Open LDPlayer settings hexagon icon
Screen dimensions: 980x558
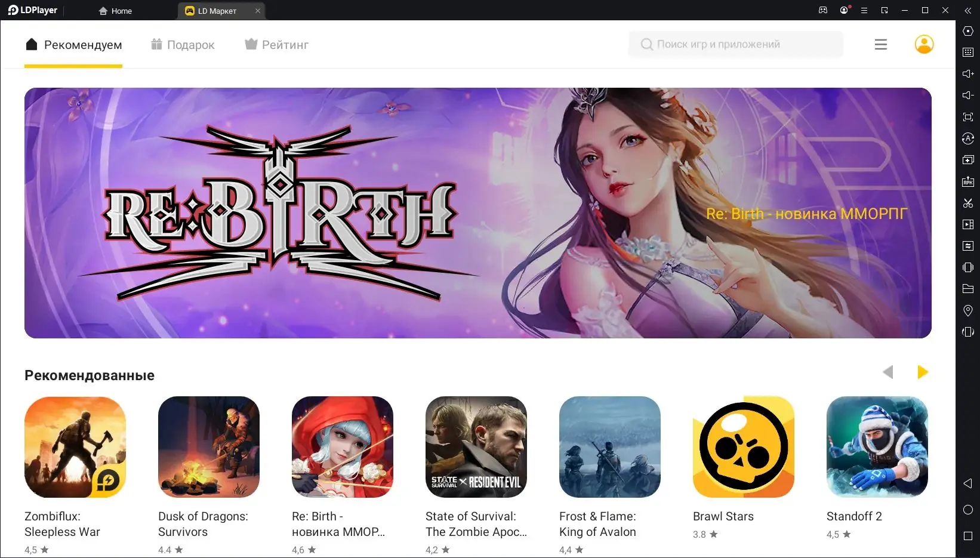click(968, 31)
